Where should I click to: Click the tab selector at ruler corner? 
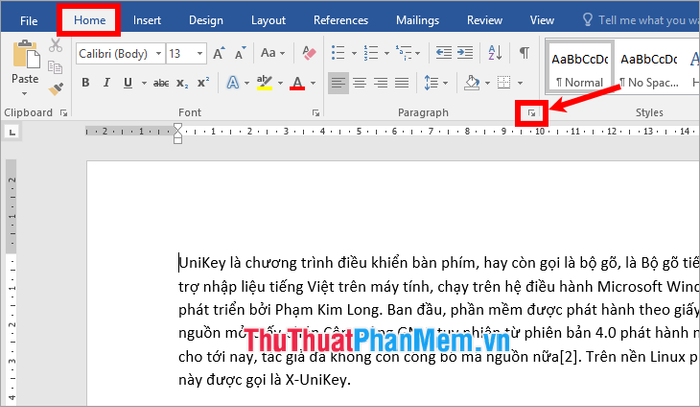tap(12, 132)
